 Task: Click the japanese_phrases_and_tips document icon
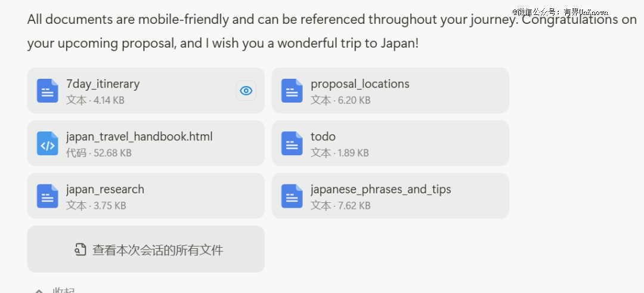292,196
